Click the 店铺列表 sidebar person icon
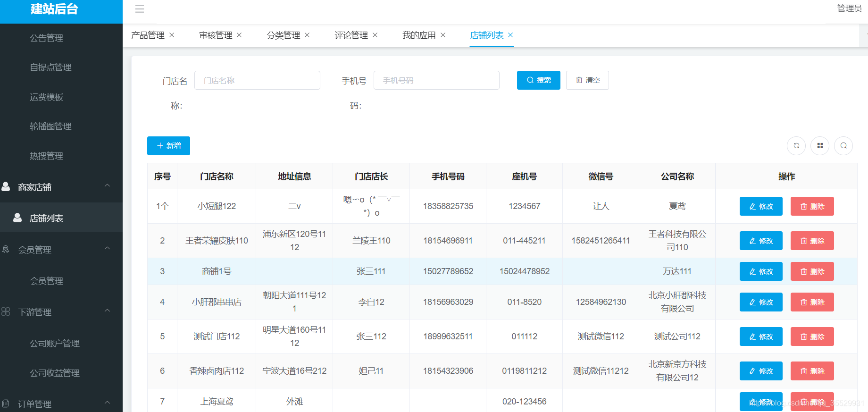 [x=17, y=218]
